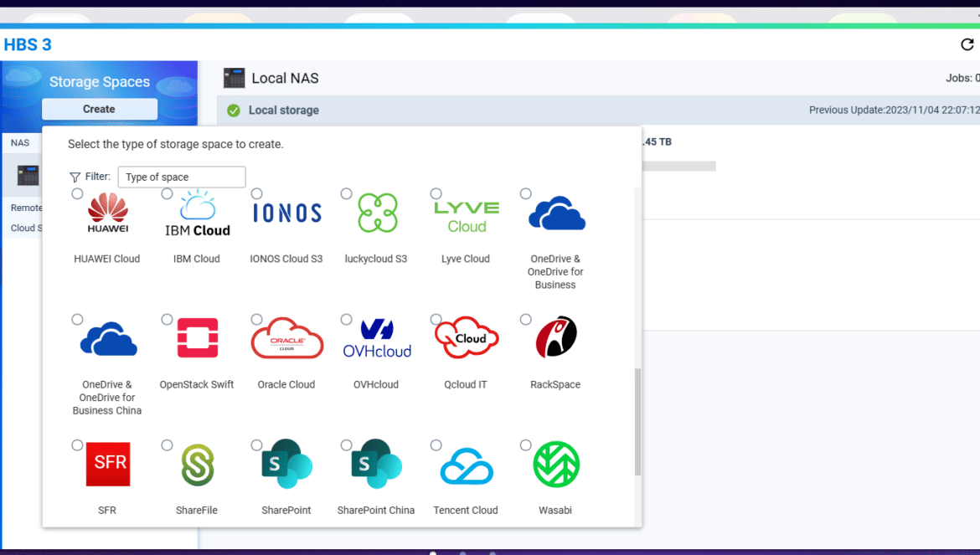
Task: Click the Oracle Cloud logo
Action: (x=286, y=337)
